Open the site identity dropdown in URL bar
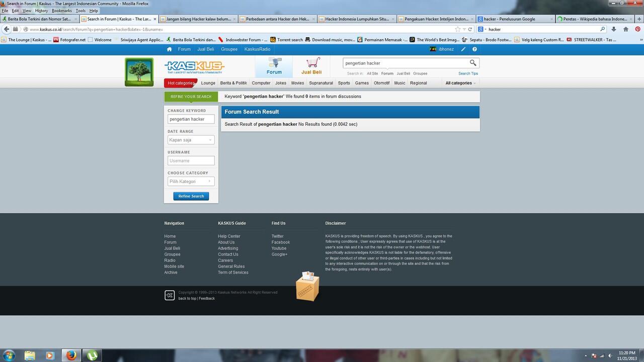The height and width of the screenshot is (362, 644). (x=26, y=29)
